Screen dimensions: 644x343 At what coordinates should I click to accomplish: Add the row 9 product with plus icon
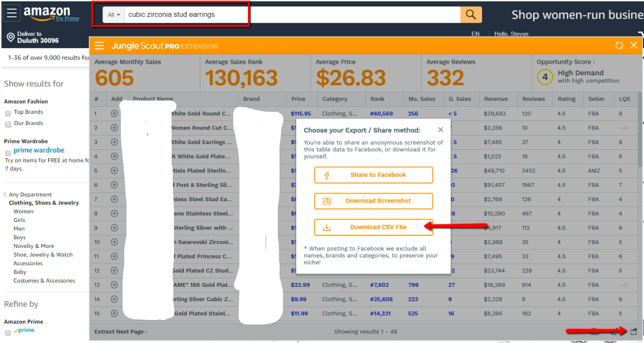tap(114, 228)
